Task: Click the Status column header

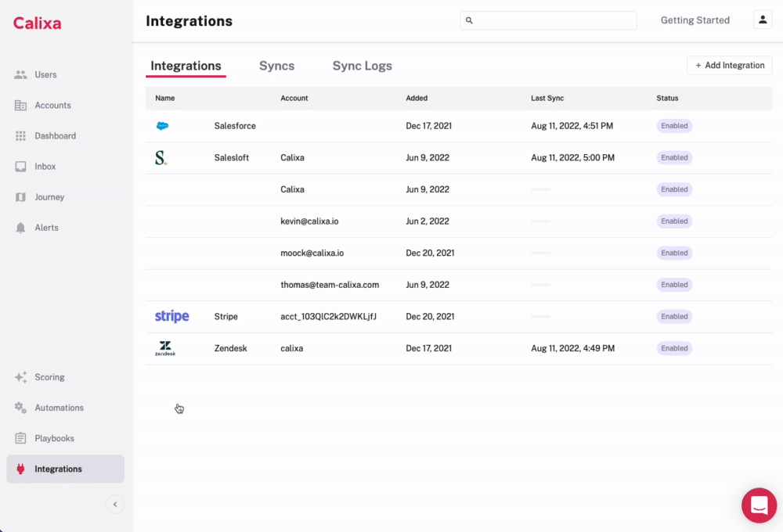Action: point(667,99)
